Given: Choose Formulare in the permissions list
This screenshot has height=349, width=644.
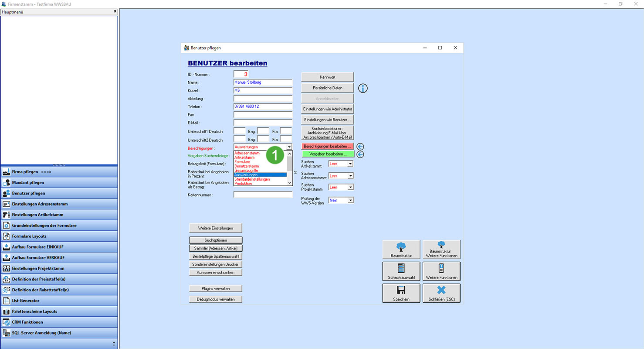Looking at the screenshot, I should (x=260, y=162).
